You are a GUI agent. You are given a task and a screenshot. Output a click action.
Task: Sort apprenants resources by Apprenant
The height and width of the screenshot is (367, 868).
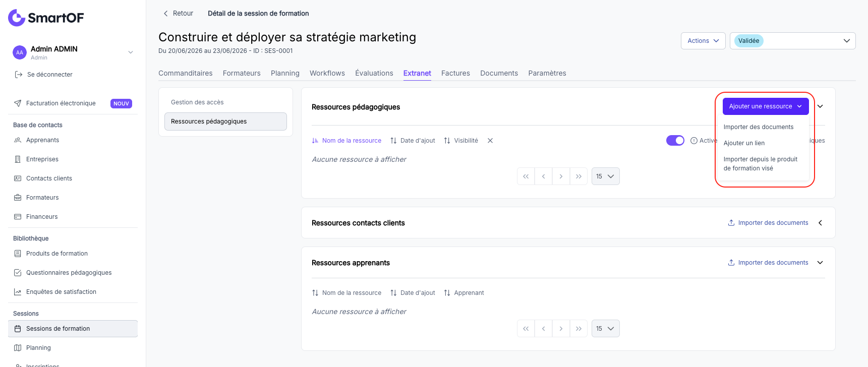[464, 293]
